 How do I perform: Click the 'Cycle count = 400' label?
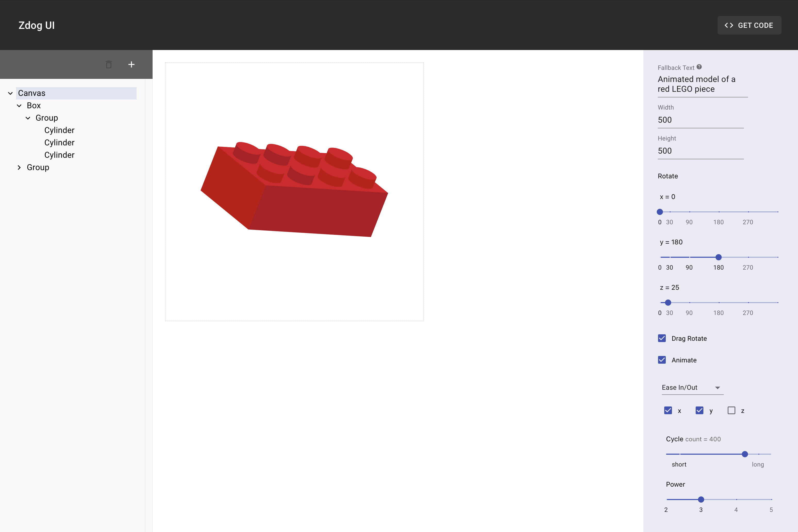coord(693,439)
